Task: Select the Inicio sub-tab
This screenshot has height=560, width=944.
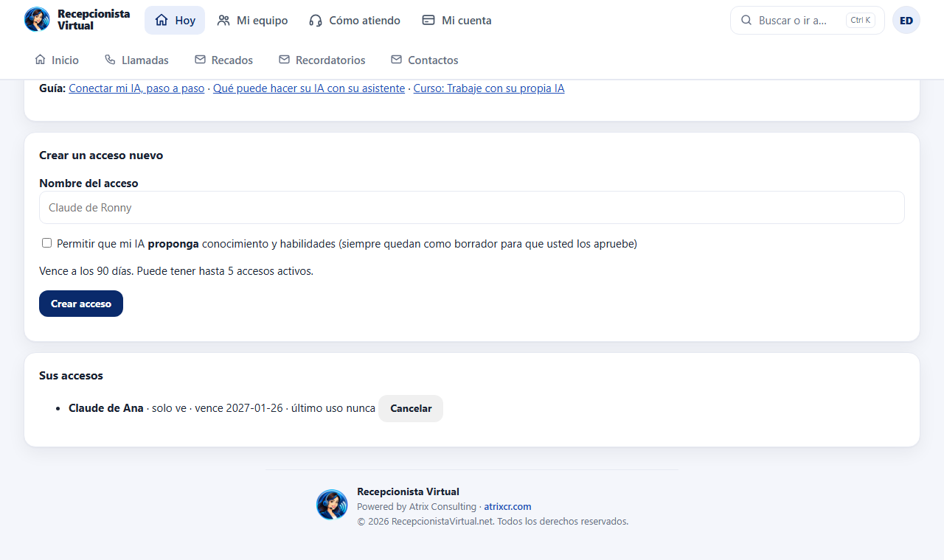Action: coord(57,60)
